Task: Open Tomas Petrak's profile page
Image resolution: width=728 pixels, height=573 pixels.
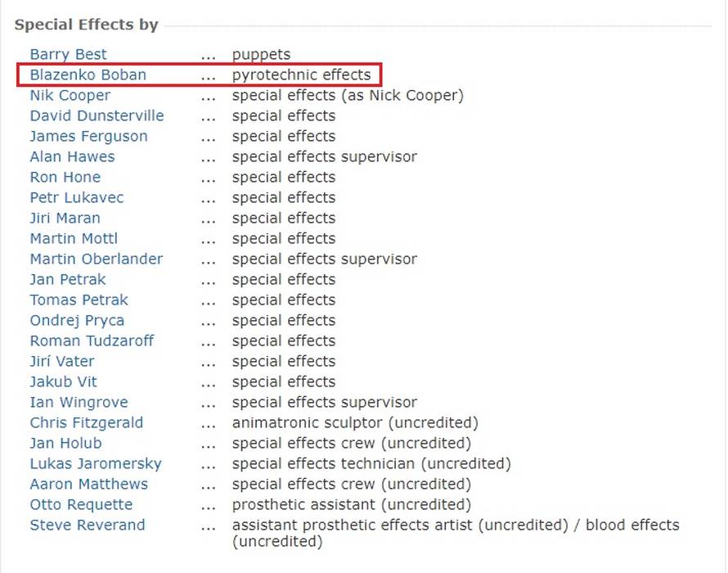Action: pos(79,300)
